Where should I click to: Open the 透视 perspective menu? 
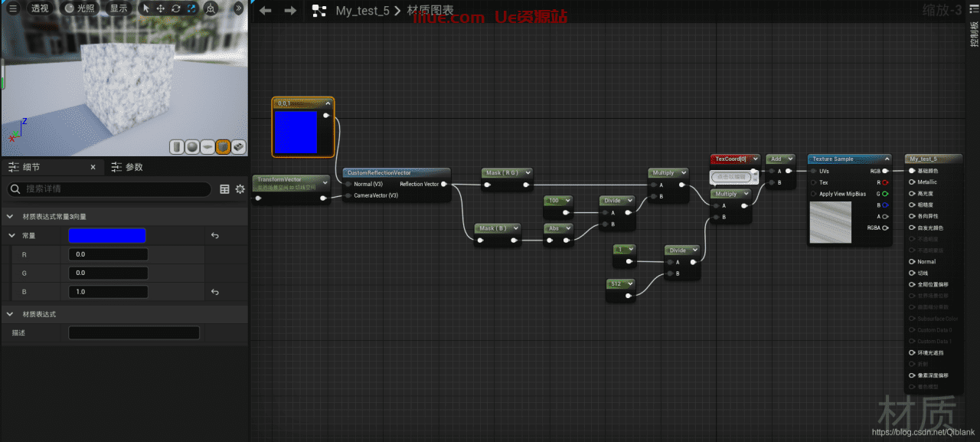pyautogui.click(x=39, y=8)
